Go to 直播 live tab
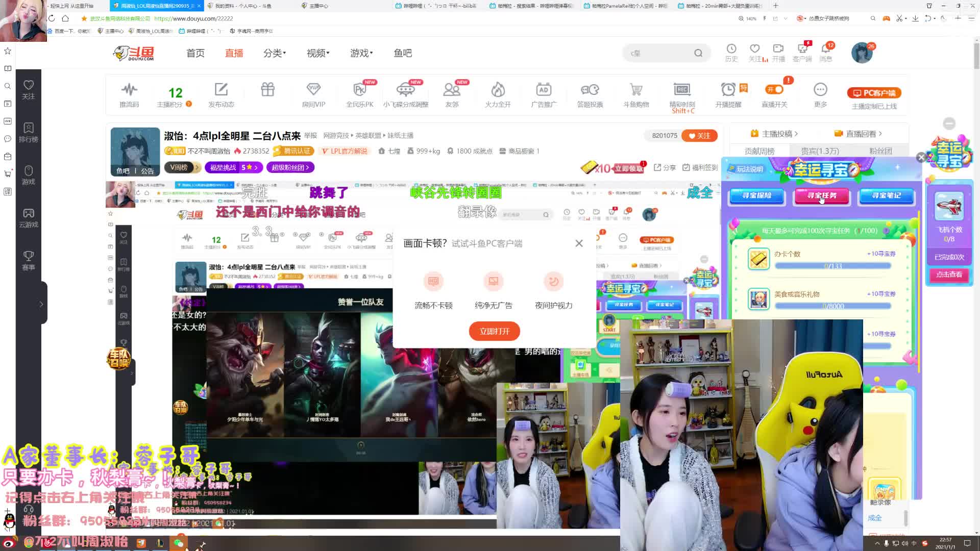The width and height of the screenshot is (980, 551). [234, 53]
